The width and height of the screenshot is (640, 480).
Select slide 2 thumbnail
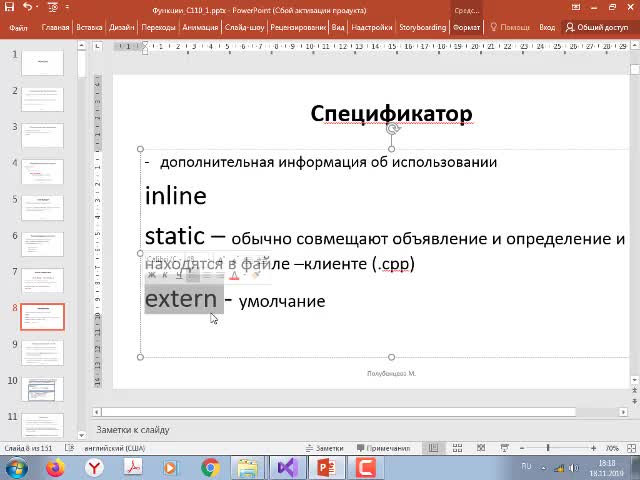(x=42, y=99)
